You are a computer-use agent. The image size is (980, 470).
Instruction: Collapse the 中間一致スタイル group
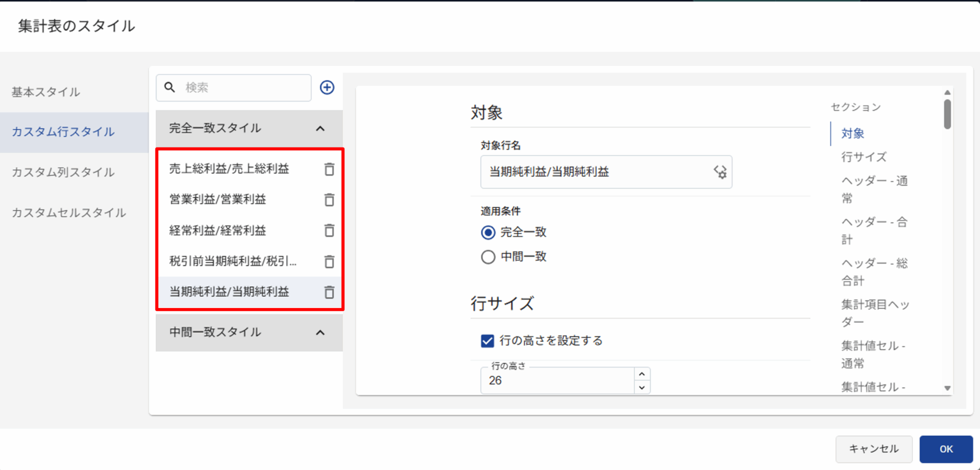point(320,333)
